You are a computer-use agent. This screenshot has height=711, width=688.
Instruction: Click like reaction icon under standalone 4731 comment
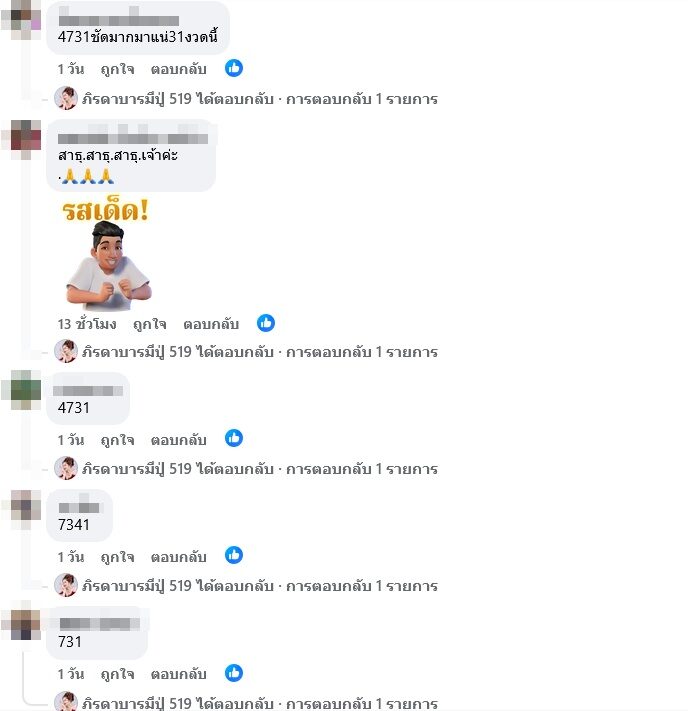tap(234, 438)
